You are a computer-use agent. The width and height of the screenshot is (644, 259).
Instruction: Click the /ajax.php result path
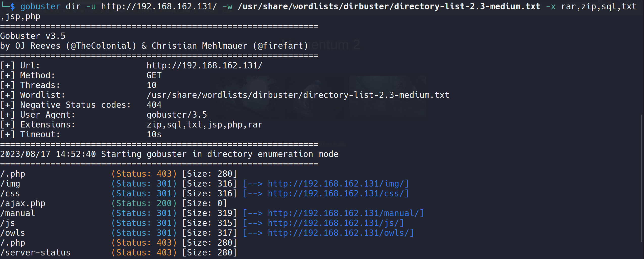coord(23,203)
